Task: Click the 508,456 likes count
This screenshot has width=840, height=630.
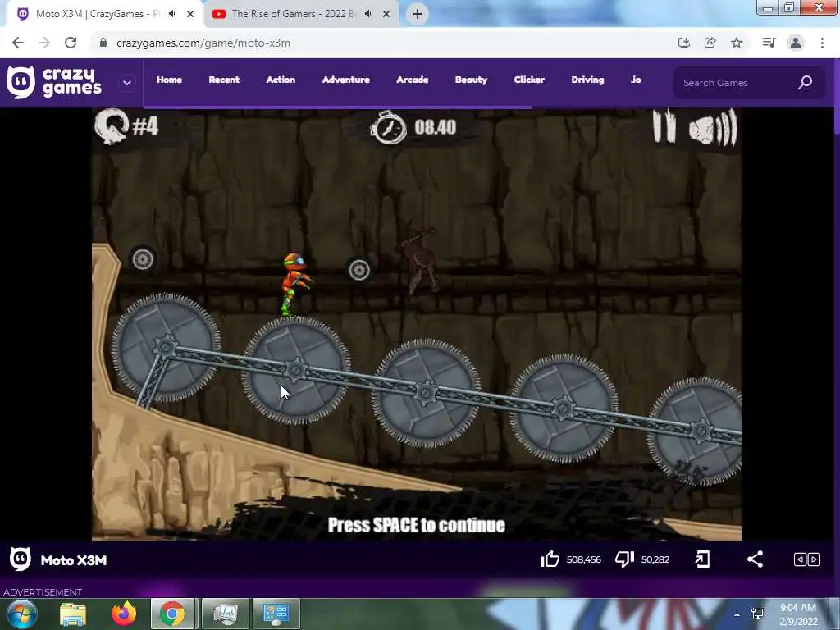Action: pyautogui.click(x=584, y=559)
